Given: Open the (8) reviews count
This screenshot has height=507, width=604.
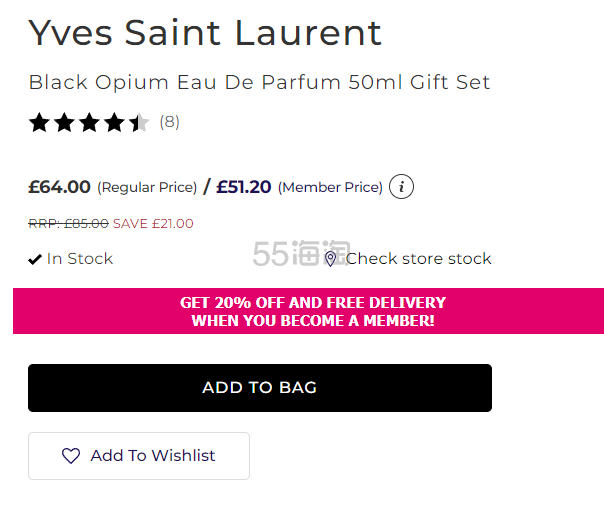Looking at the screenshot, I should (x=170, y=122).
